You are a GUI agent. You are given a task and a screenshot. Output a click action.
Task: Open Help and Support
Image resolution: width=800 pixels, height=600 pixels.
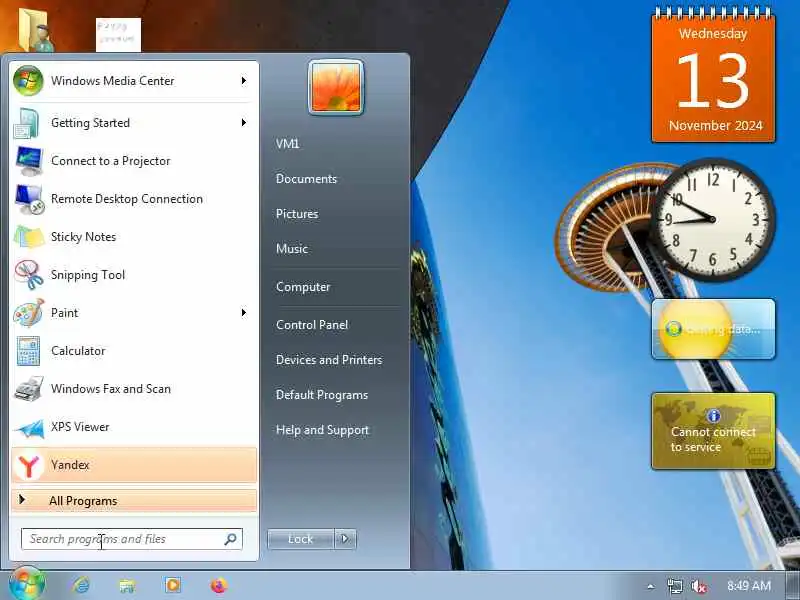(x=322, y=430)
